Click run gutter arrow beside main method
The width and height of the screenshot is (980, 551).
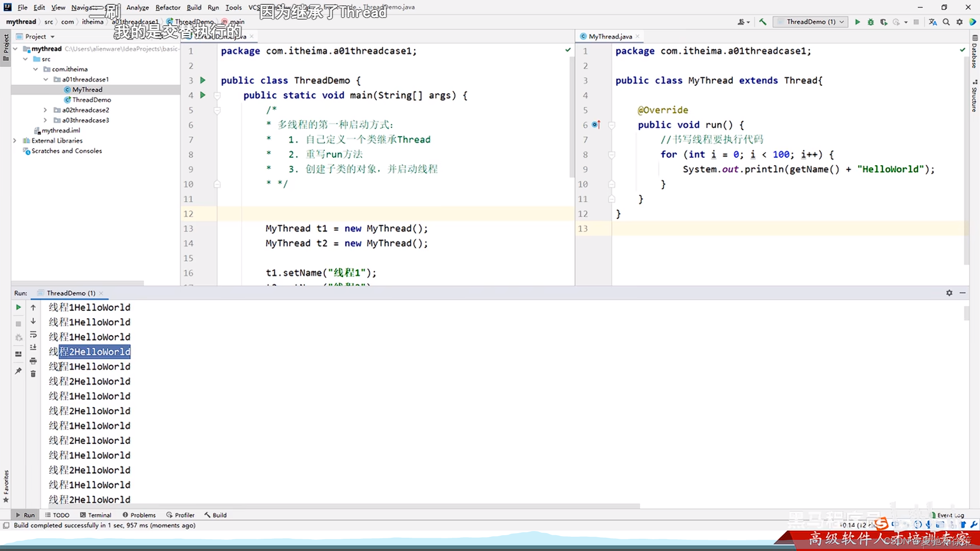pos(203,95)
